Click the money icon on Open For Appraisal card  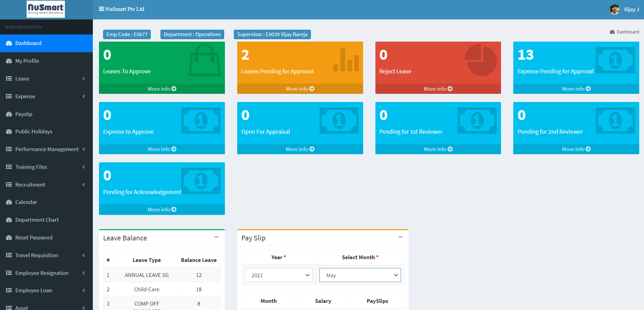[339, 121]
